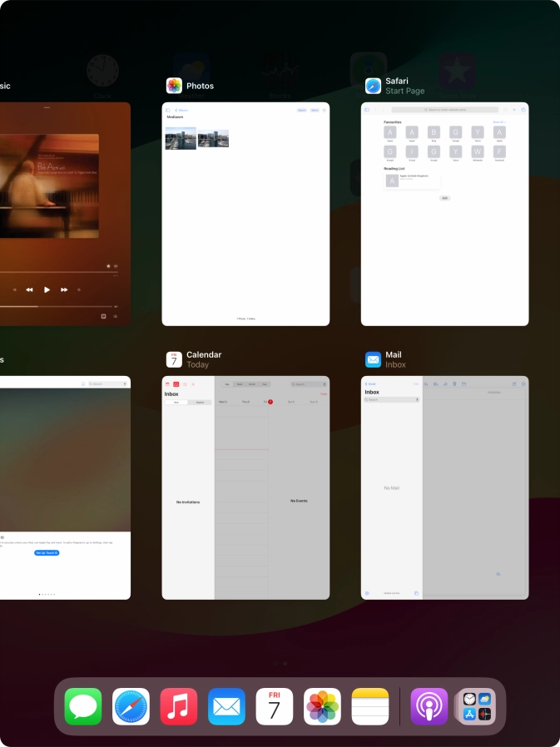Open the Notes app in dock
Image resolution: width=560 pixels, height=747 pixels.
tap(370, 706)
